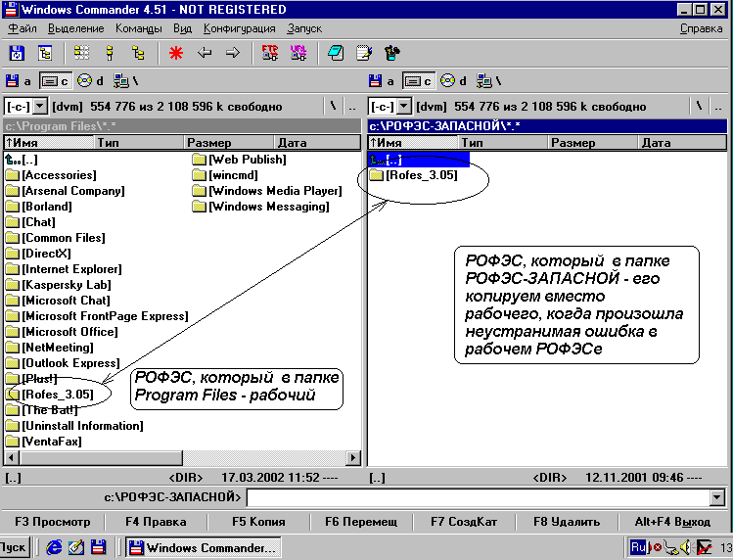This screenshot has height=560, width=733.
Task: Select CD drive d in left panel
Action: [90, 81]
